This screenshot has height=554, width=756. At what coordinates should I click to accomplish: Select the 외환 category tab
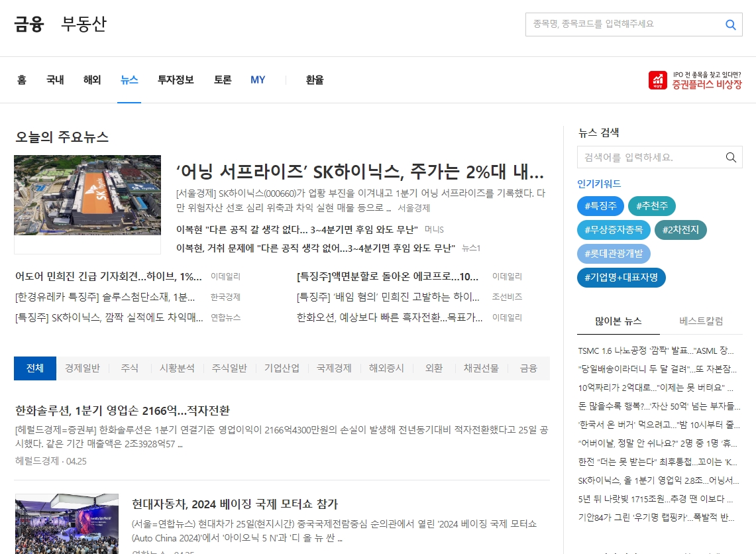434,368
